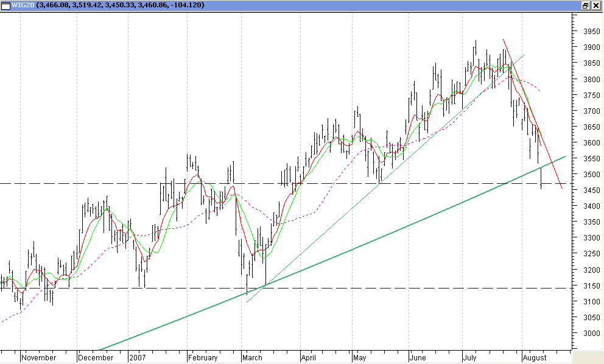Image resolution: width=604 pixels, height=364 pixels.
Task: Select February on the date axis
Action: 203,357
